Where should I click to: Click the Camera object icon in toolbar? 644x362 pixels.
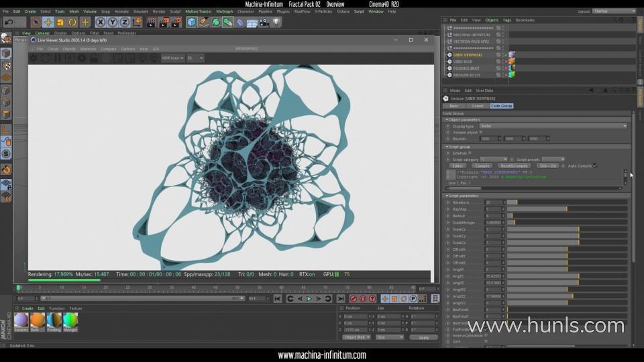[264, 22]
